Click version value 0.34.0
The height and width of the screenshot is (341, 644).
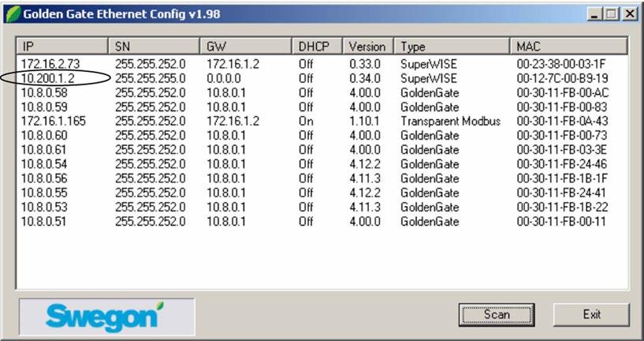coord(365,78)
